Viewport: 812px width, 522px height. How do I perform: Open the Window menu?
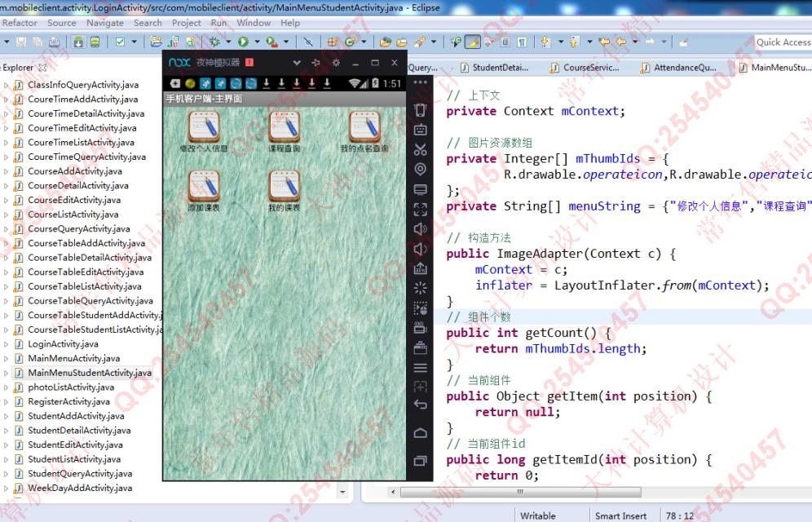(254, 23)
